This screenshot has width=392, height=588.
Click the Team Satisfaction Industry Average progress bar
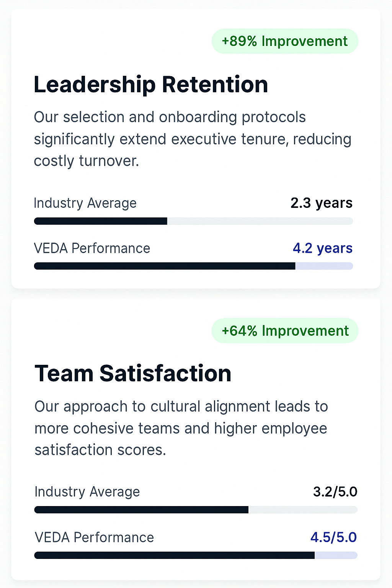pyautogui.click(x=196, y=510)
